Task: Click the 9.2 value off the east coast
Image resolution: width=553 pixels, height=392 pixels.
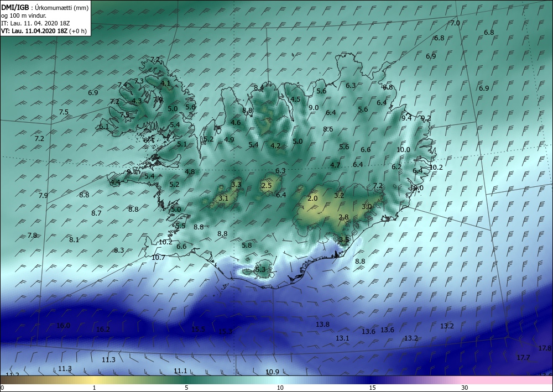Action: tap(426, 118)
